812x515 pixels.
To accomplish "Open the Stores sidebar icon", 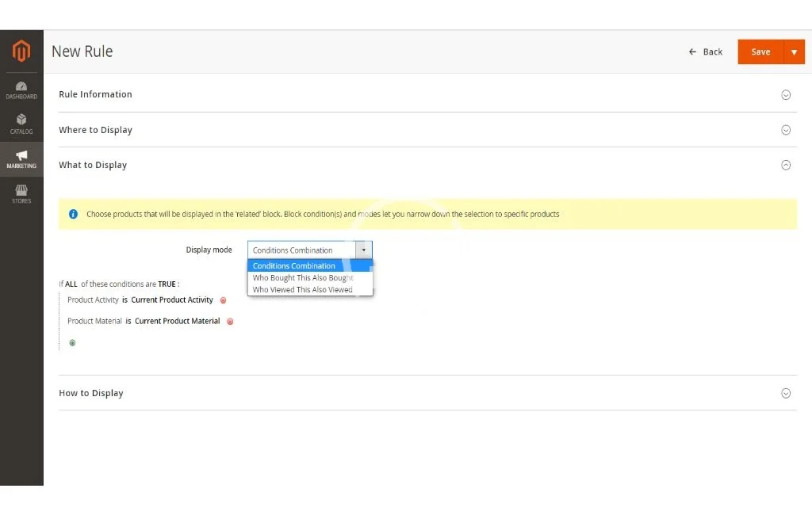I will pos(21,193).
